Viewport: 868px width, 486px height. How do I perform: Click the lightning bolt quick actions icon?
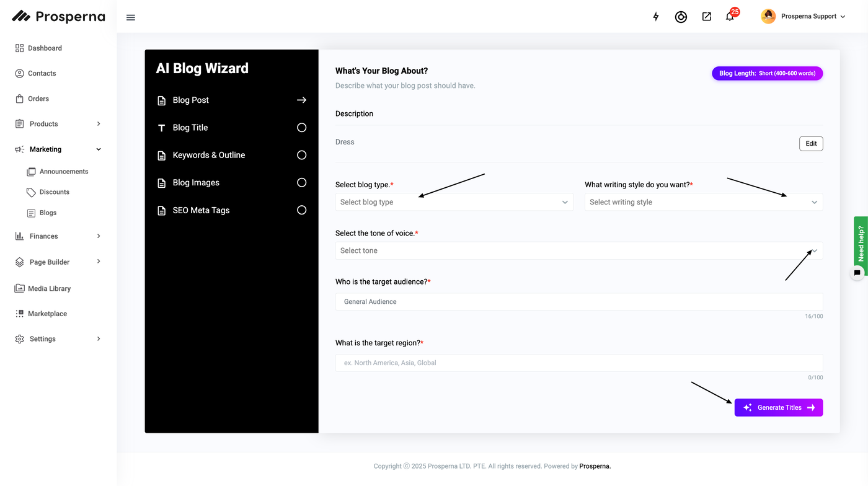point(656,17)
